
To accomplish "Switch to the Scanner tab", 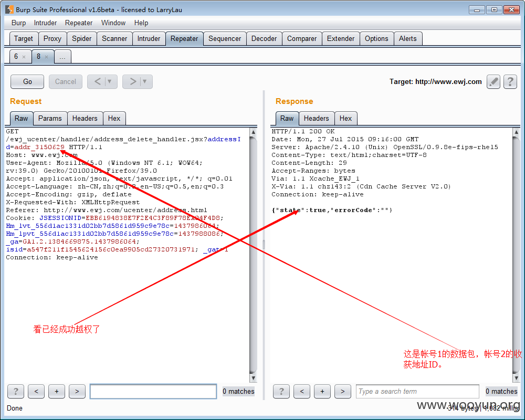I will [114, 38].
